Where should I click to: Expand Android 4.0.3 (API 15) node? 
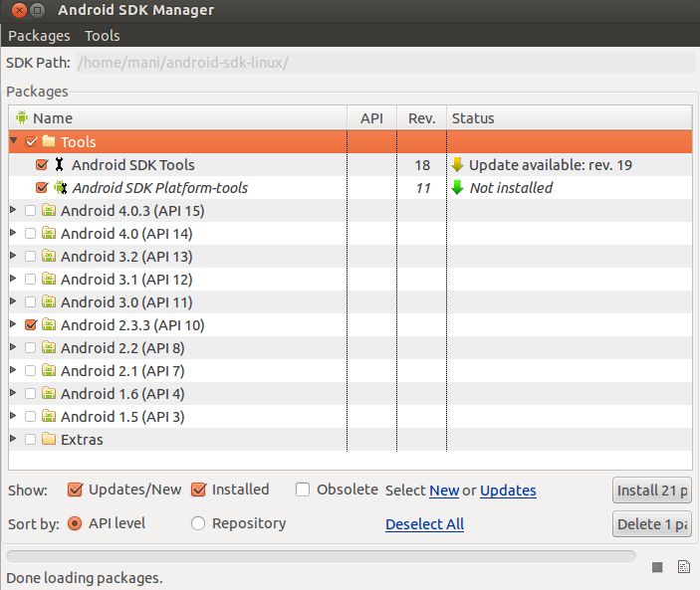click(13, 210)
